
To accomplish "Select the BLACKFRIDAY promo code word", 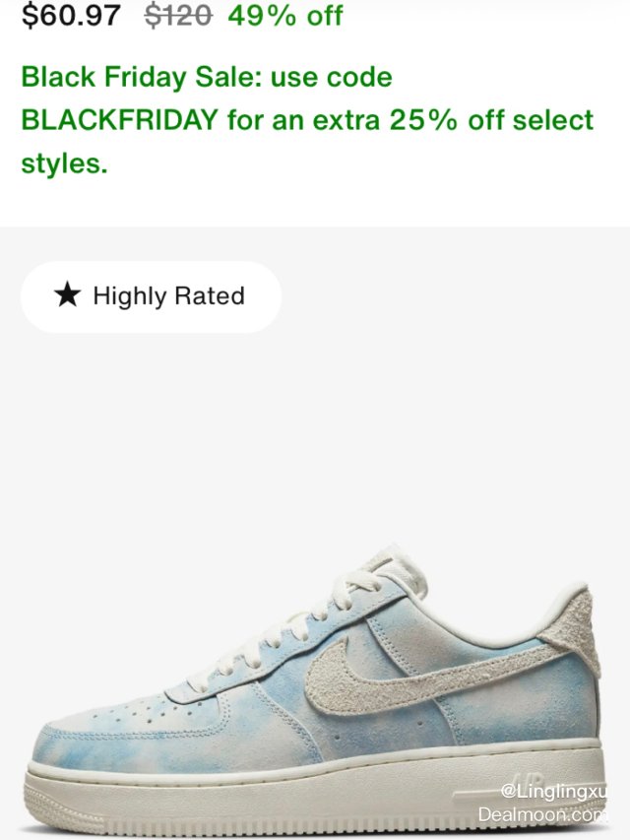I will click(x=119, y=120).
